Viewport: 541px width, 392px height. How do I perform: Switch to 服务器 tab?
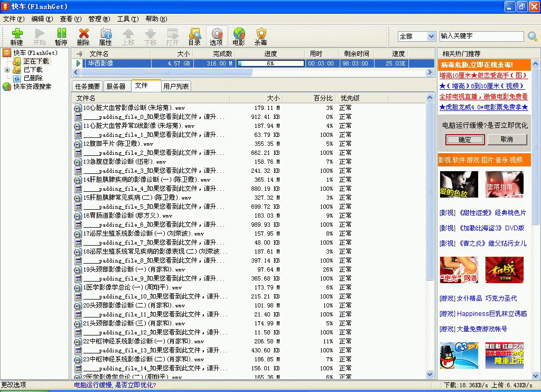pyautogui.click(x=116, y=86)
